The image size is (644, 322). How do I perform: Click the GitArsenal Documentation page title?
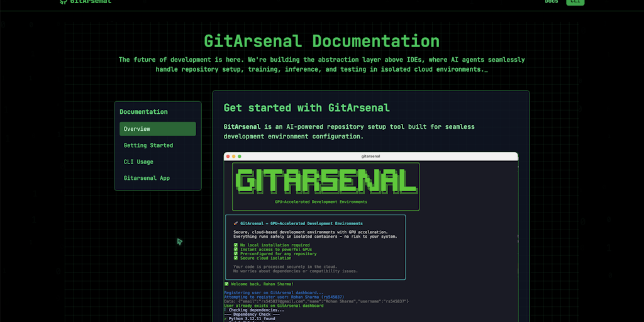pos(321,41)
